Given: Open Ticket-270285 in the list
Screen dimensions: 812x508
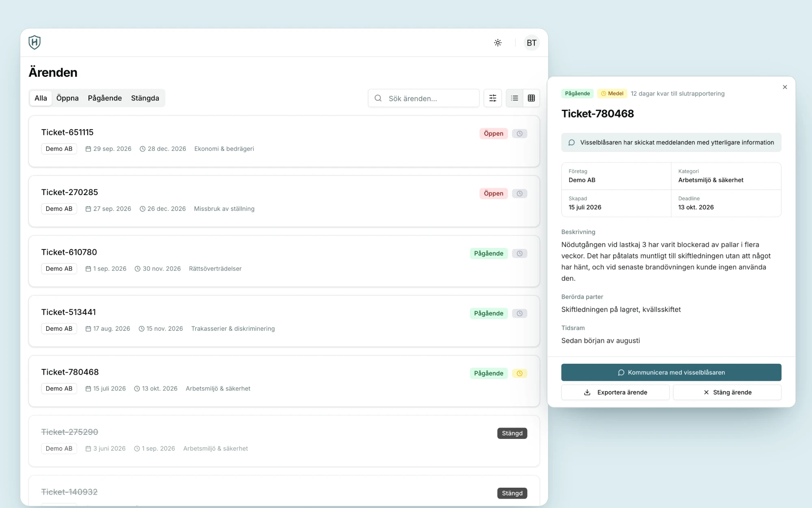Looking at the screenshot, I should [x=284, y=201].
